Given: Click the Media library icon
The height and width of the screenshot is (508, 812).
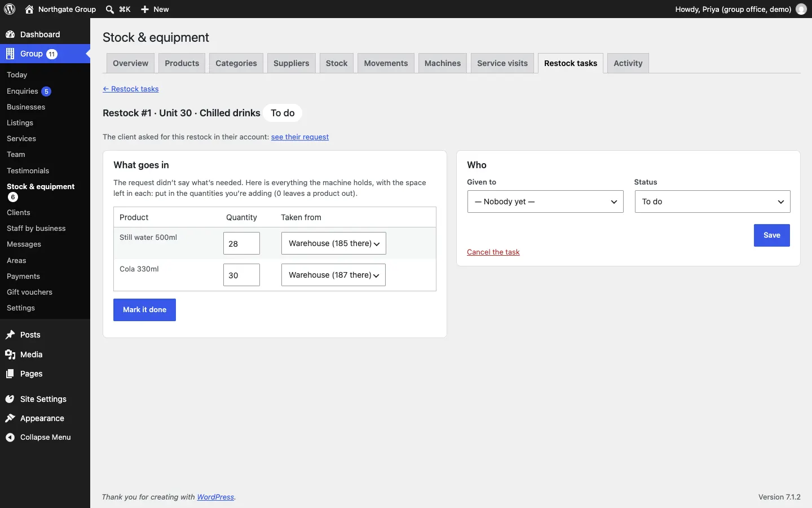Looking at the screenshot, I should (x=10, y=354).
